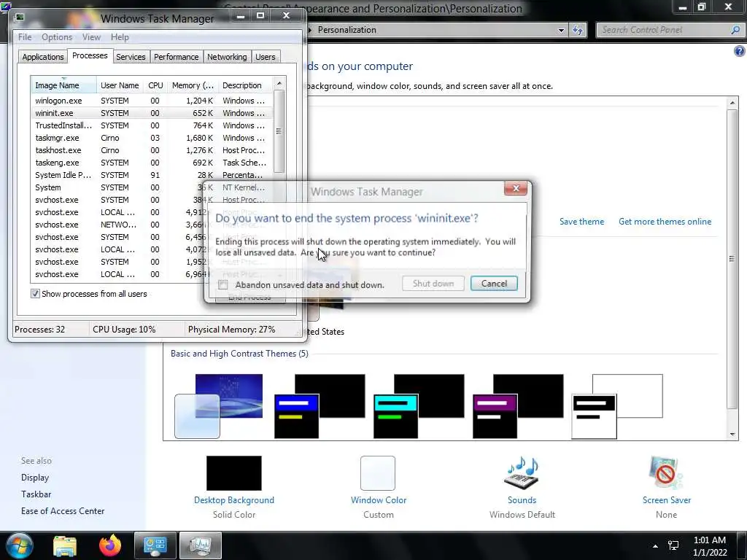747x560 pixels.
Task: Open the Display link under See also
Action: point(35,477)
